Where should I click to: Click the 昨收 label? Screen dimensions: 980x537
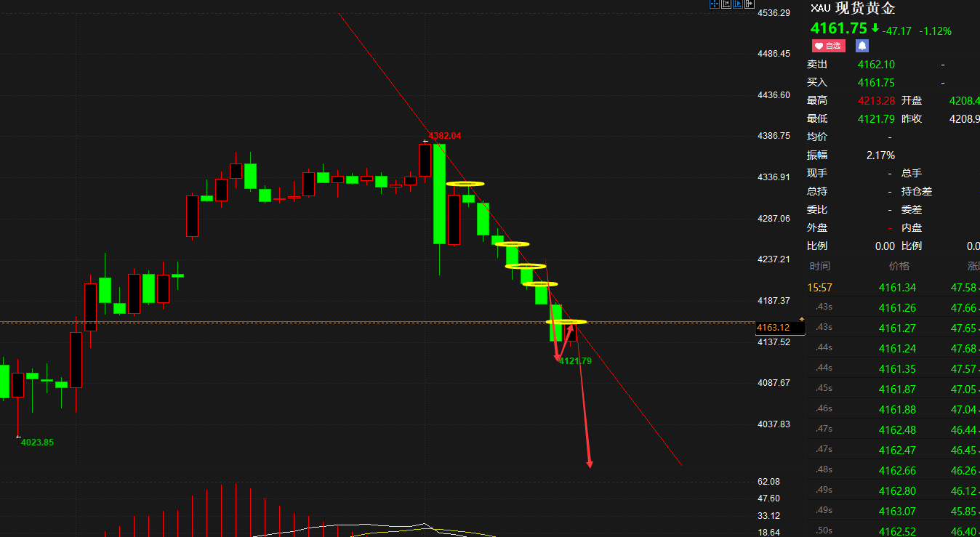[x=912, y=118]
